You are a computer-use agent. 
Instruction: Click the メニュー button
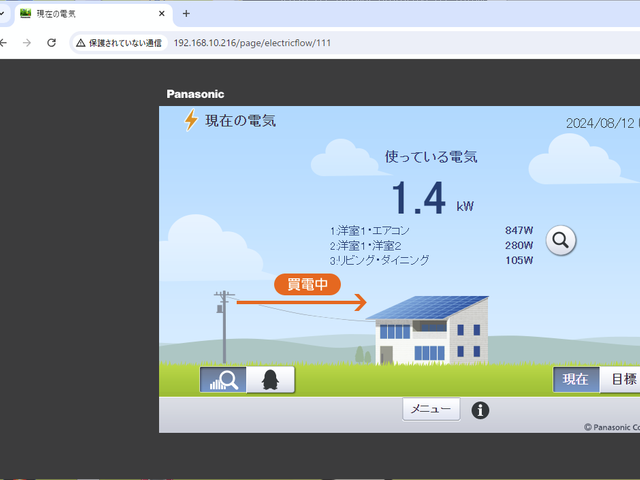(x=431, y=409)
